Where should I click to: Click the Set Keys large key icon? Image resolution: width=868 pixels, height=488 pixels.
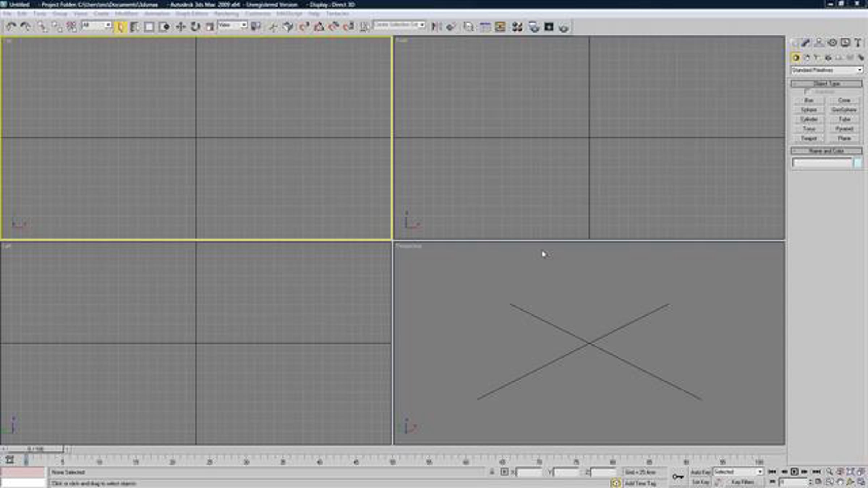point(678,477)
